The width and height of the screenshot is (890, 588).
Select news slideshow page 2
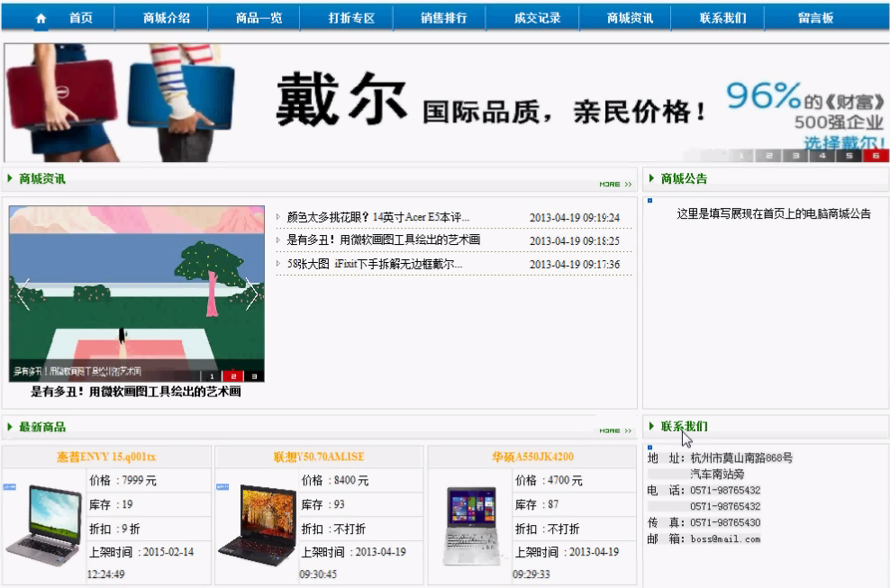coord(232,376)
